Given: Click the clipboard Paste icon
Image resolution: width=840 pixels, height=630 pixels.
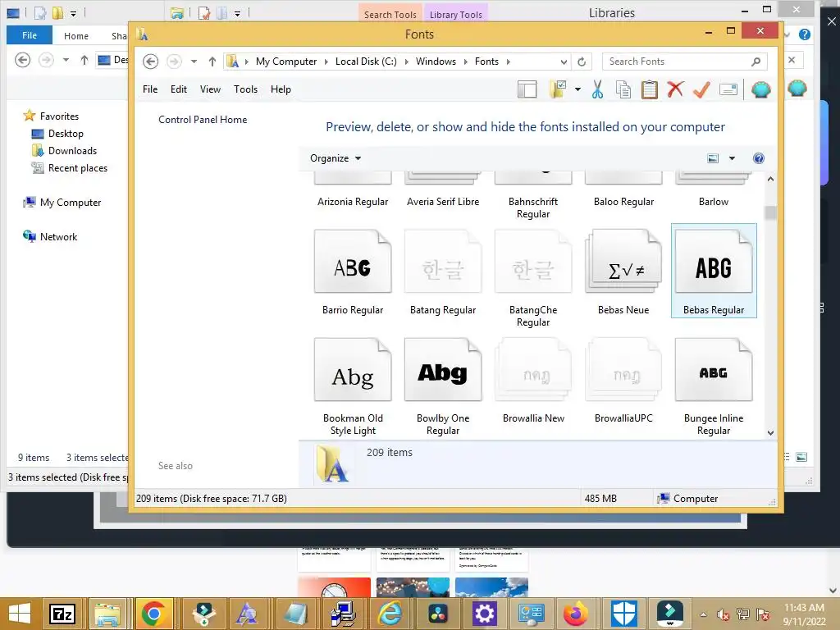Looking at the screenshot, I should coord(650,89).
